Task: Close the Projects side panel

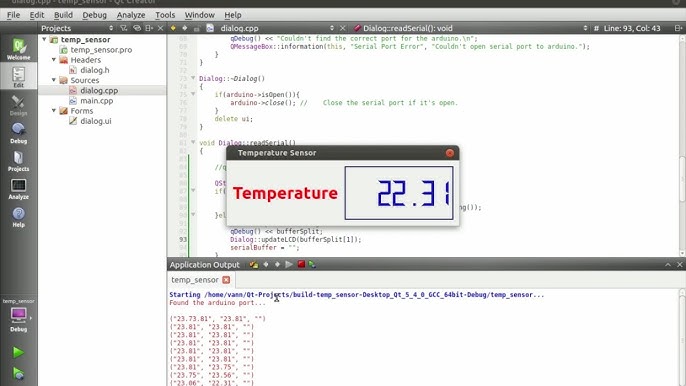Action: (x=161, y=28)
